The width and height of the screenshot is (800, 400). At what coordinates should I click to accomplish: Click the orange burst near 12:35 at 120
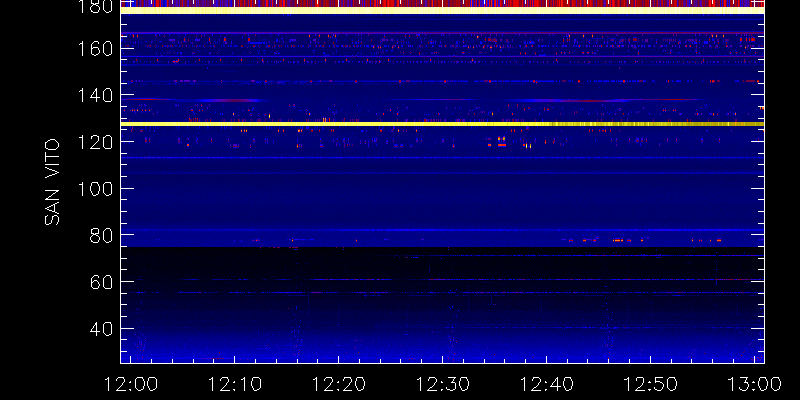(x=501, y=141)
